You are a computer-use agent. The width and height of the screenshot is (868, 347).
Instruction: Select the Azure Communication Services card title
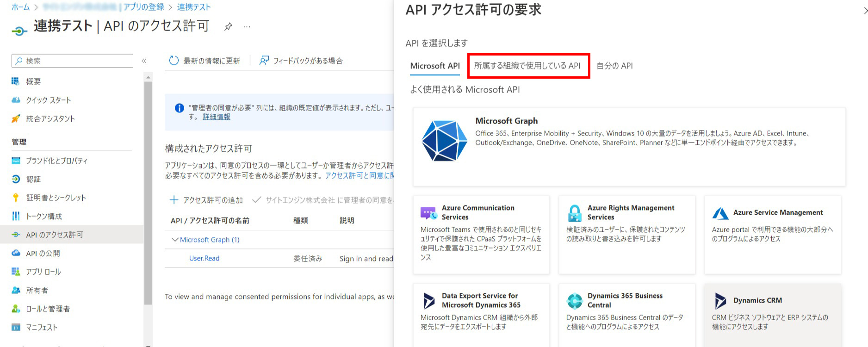tap(478, 212)
